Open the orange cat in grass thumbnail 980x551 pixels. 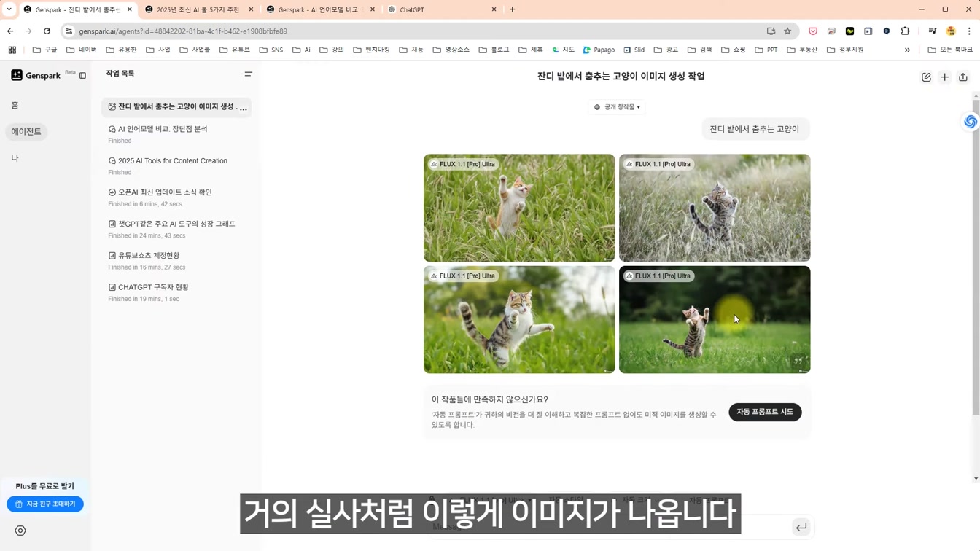click(x=519, y=208)
